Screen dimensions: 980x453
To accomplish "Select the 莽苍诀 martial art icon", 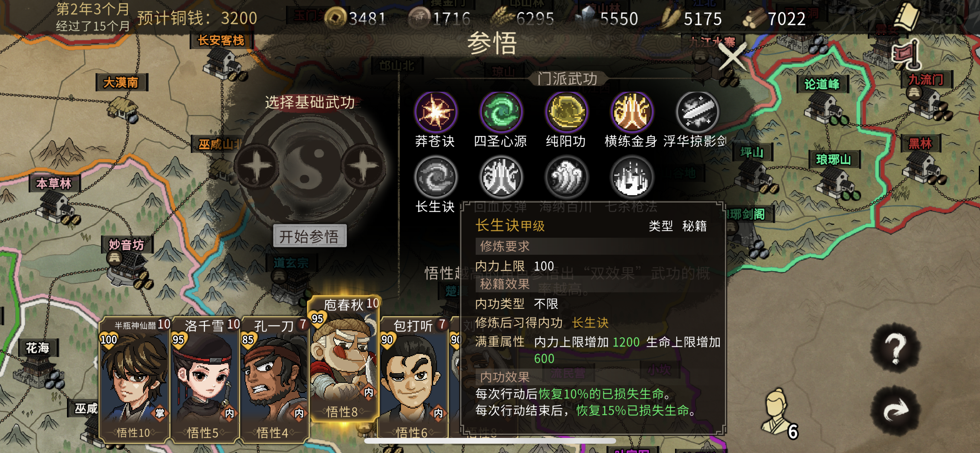I will 435,113.
